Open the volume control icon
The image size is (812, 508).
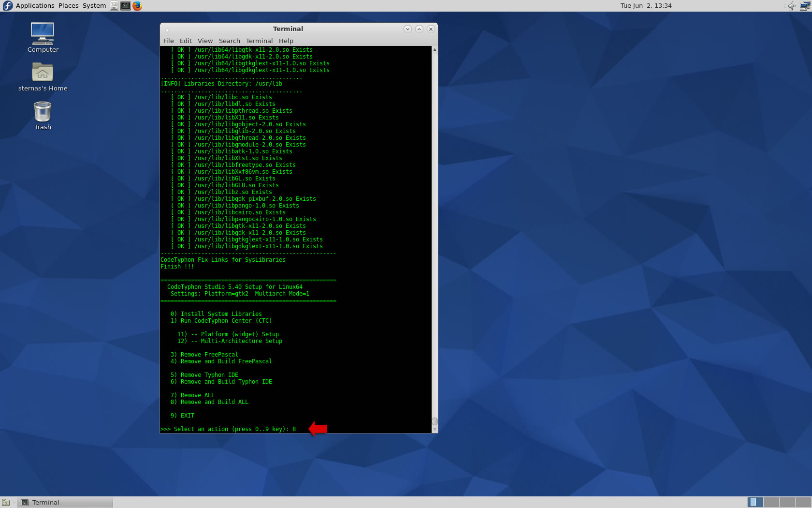point(792,6)
